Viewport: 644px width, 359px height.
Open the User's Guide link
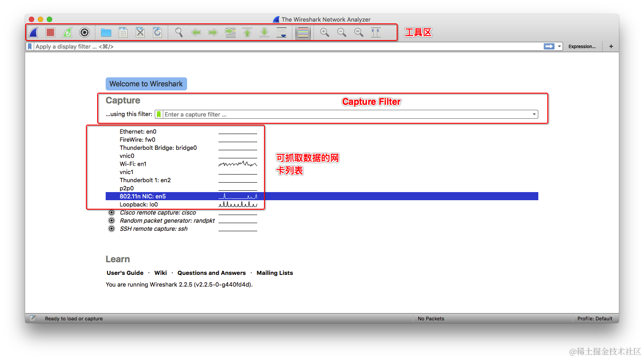125,273
